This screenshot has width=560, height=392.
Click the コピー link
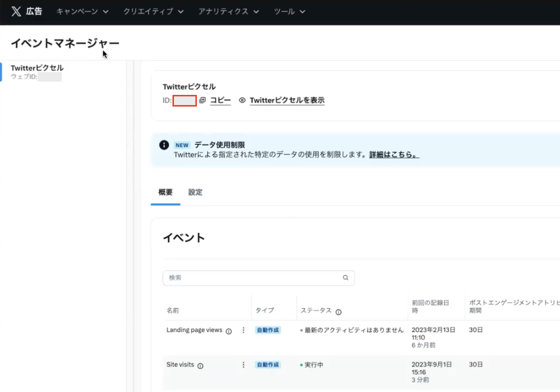pyautogui.click(x=221, y=100)
